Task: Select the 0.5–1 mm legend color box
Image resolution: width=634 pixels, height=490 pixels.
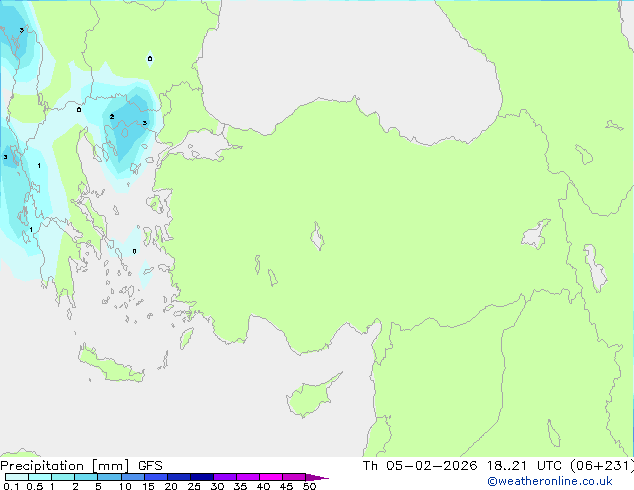Action: click(40, 477)
